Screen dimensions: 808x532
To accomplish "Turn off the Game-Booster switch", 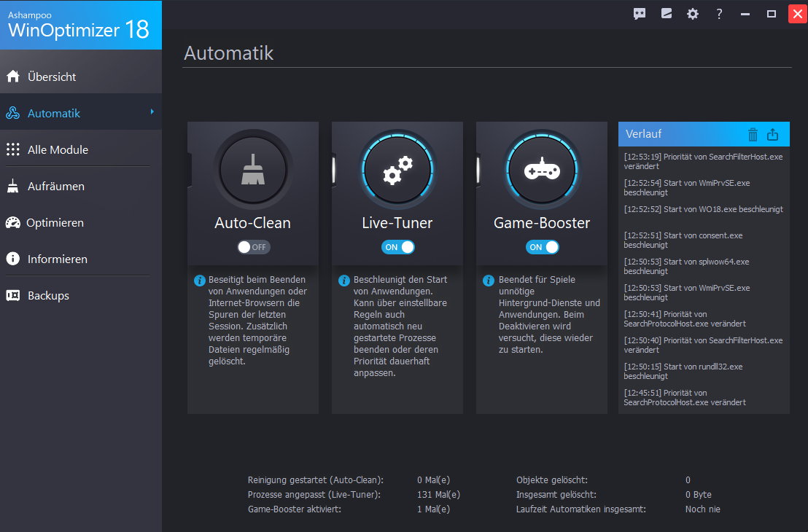I will [542, 247].
